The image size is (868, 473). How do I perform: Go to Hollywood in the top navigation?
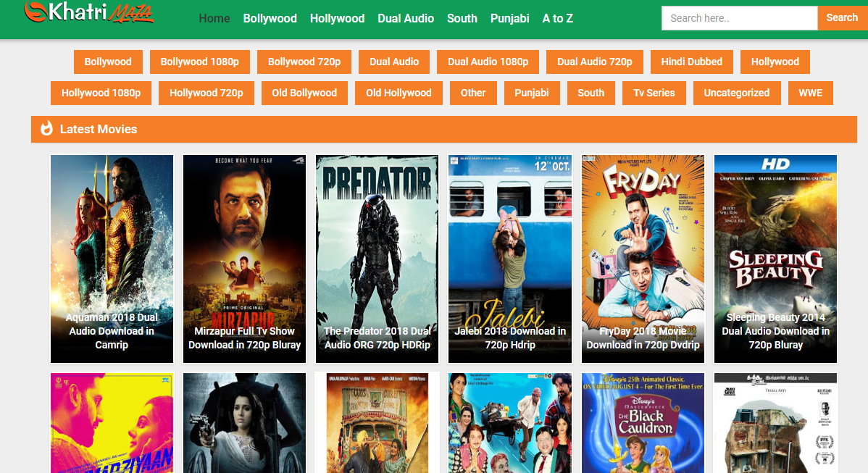tap(337, 18)
